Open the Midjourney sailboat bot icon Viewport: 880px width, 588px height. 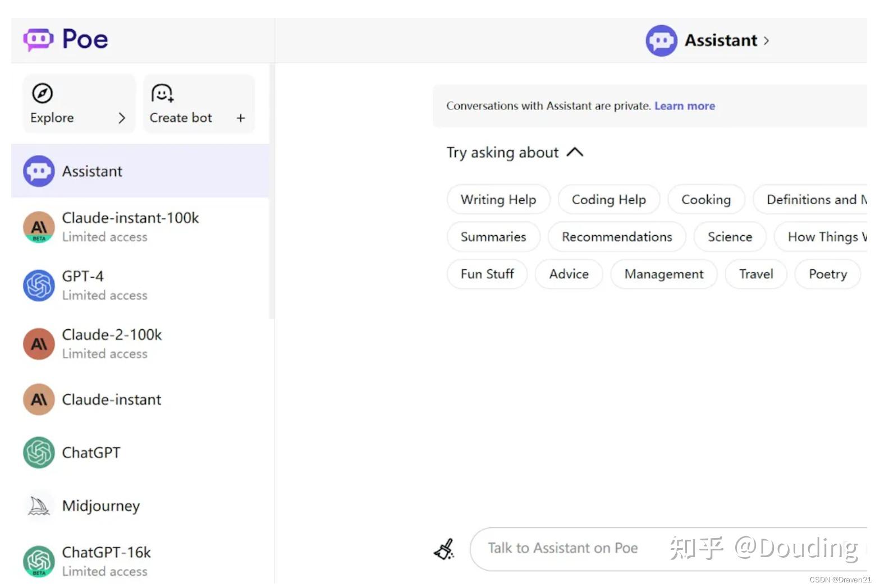tap(39, 506)
